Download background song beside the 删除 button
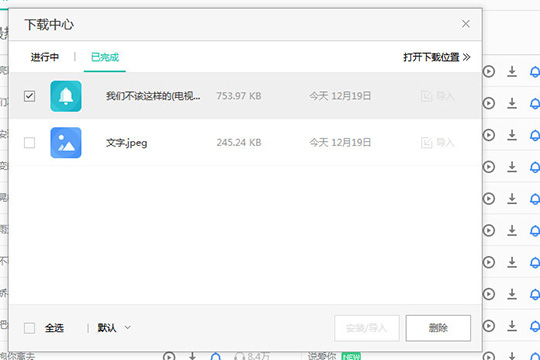 tap(512, 326)
